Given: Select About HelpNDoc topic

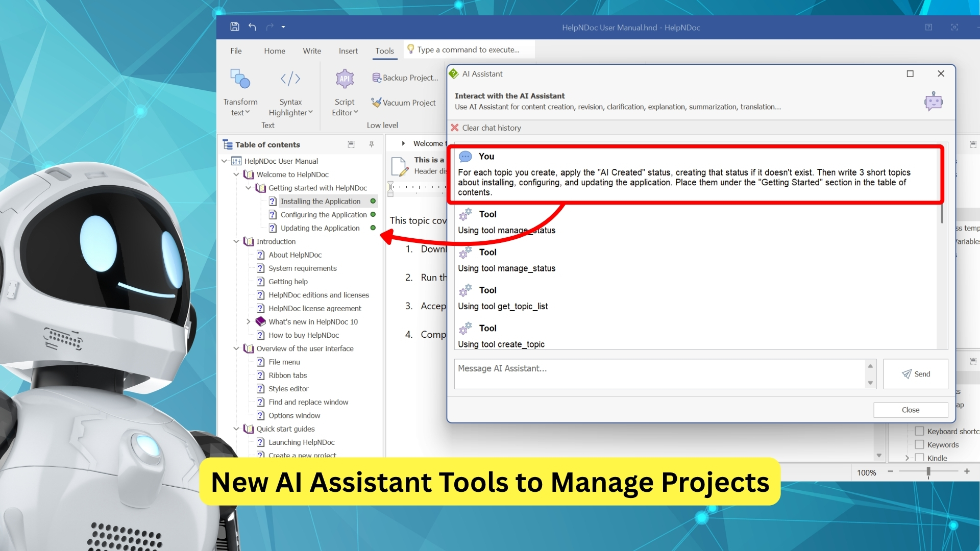Looking at the screenshot, I should (x=295, y=255).
